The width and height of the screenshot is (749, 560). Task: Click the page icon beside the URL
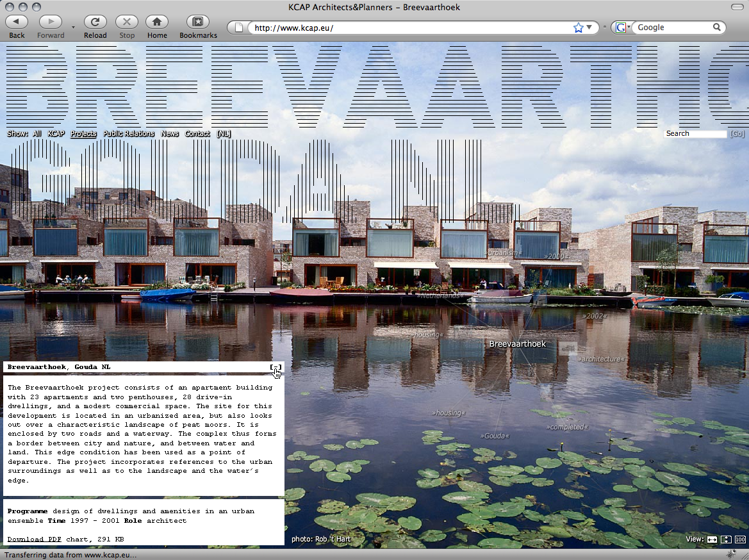240,28
